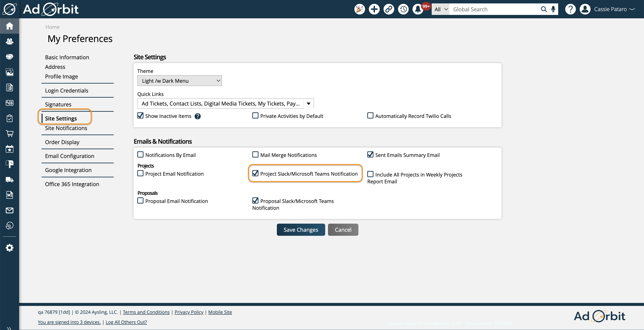Go to Profile Image section

(61, 77)
